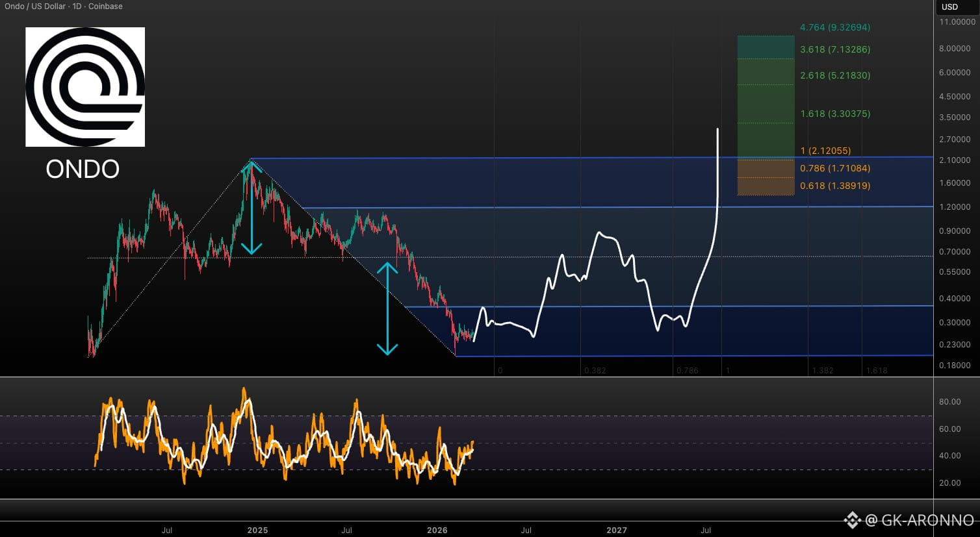
Task: Click the 20.00 RSI scale label
Action: tap(950, 483)
